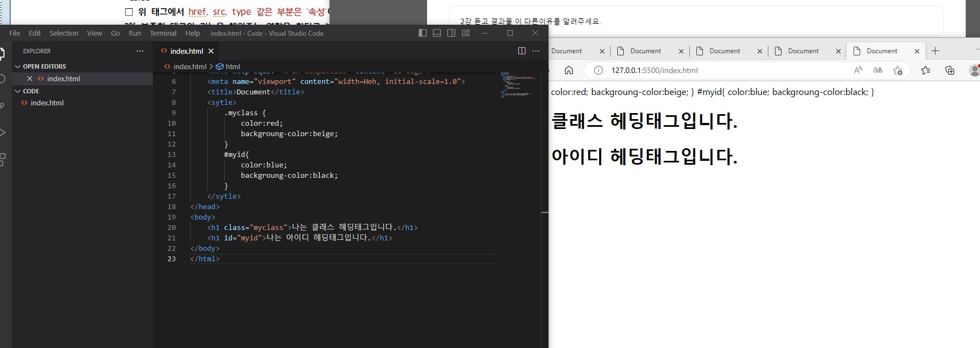Click the opening body tag on line 19
Viewport: 980px width, 348px height.
[203, 217]
